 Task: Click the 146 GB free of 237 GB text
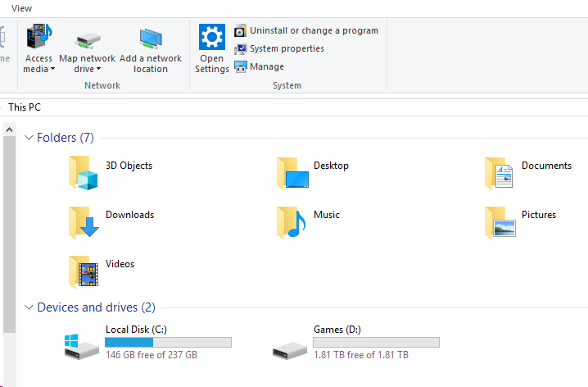click(x=152, y=355)
